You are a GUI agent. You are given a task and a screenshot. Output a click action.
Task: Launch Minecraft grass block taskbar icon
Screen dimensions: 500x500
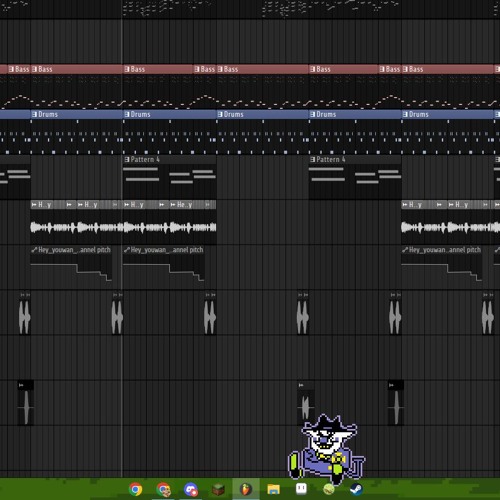[x=218, y=489]
